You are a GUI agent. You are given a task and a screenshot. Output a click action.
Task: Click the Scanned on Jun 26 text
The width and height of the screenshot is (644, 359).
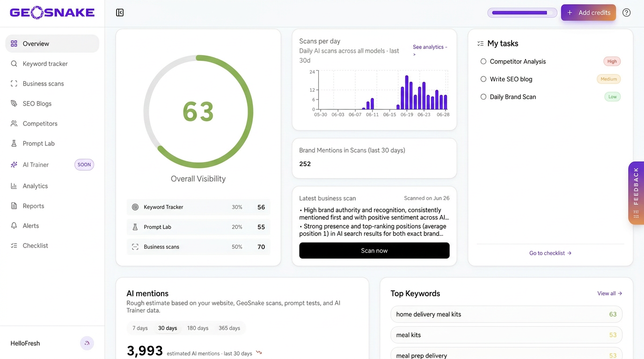tap(427, 198)
